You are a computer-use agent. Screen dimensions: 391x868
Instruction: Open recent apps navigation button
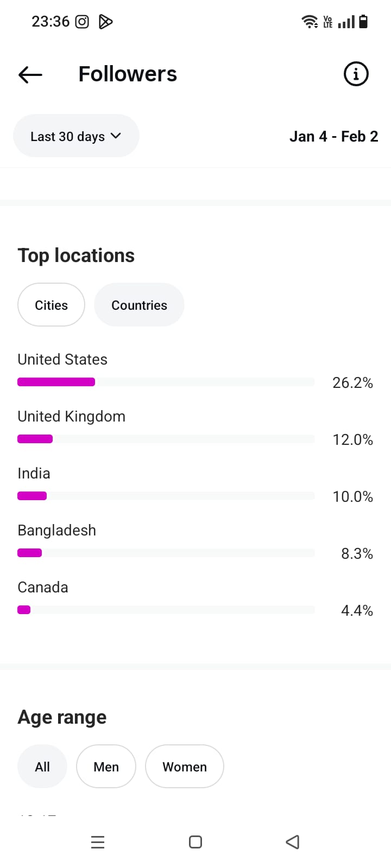point(98,842)
